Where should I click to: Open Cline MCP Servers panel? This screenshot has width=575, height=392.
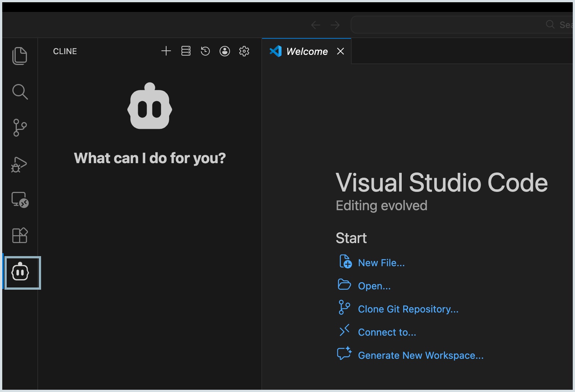186,51
